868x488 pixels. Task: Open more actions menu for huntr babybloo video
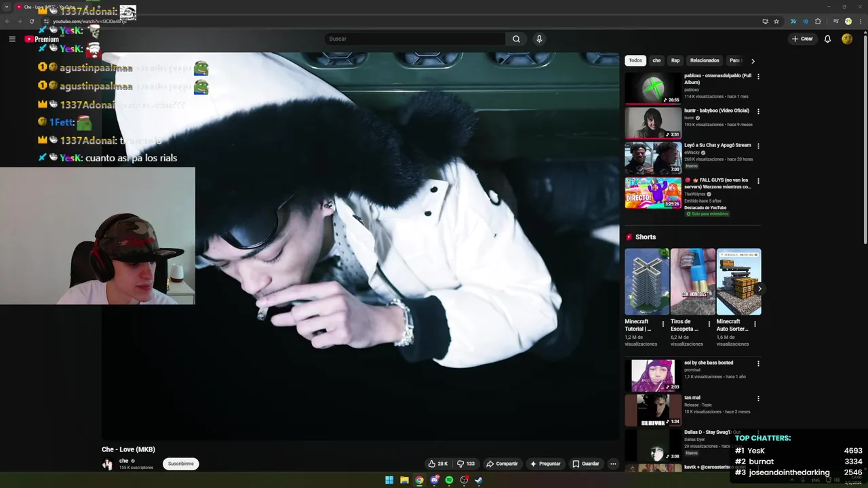coord(758,111)
